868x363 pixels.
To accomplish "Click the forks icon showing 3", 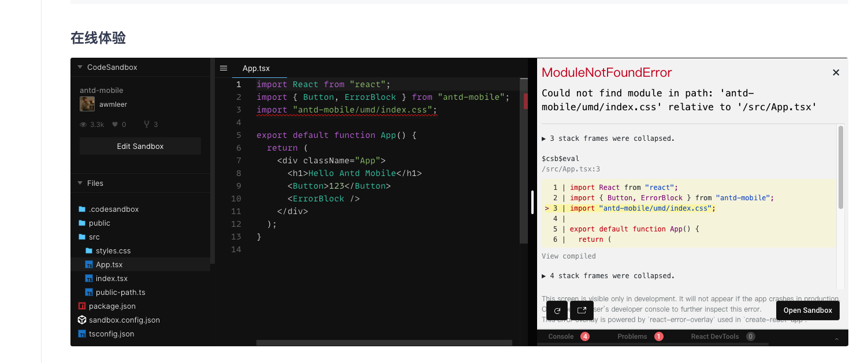I will pos(147,125).
